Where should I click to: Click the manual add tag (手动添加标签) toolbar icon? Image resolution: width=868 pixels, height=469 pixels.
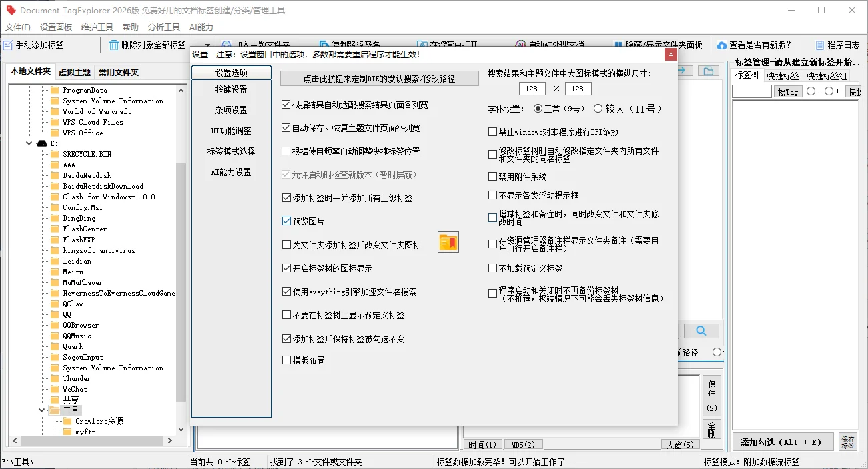click(x=8, y=45)
